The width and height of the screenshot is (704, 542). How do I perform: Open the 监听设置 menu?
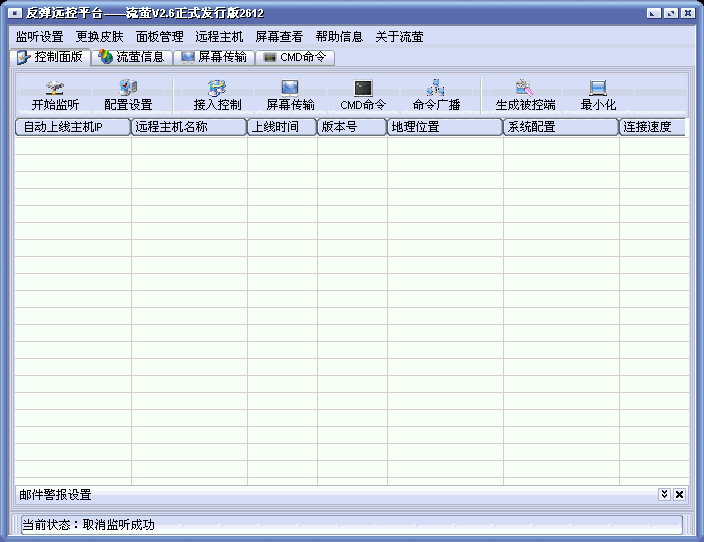(x=39, y=36)
